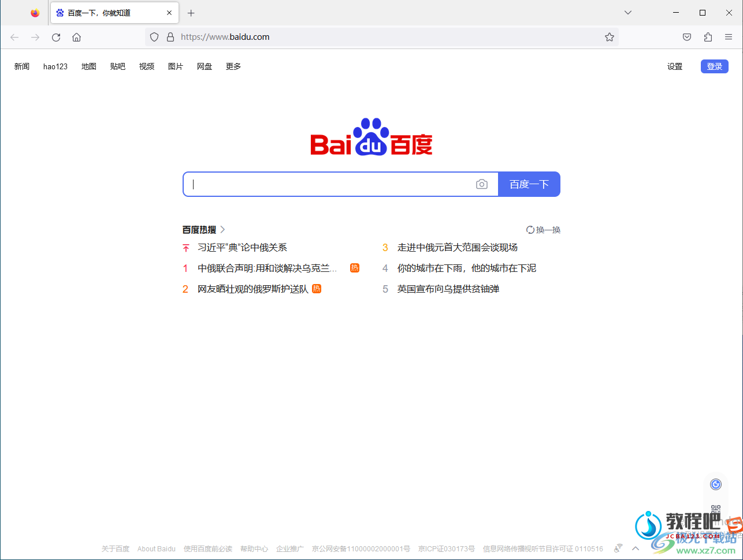743x560 pixels.
Task: Open the Baidu assistant floating icon
Action: click(x=716, y=484)
